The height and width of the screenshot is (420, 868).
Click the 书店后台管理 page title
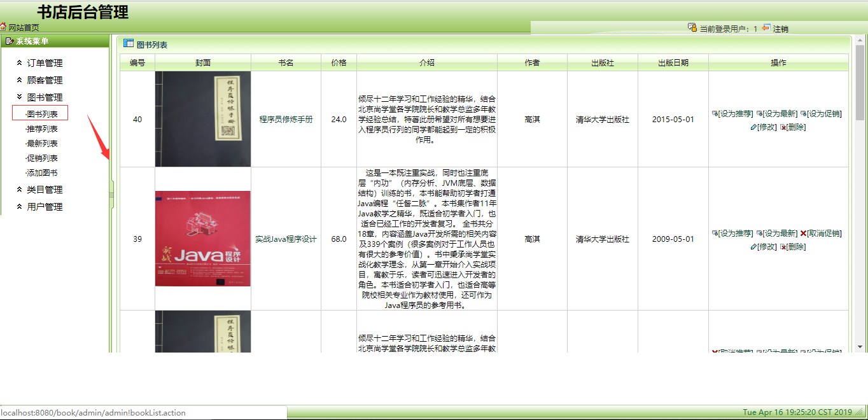point(83,12)
